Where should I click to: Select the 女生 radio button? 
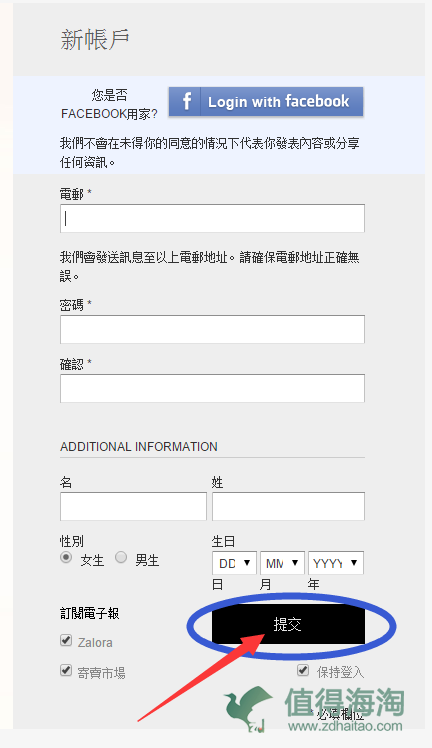pyautogui.click(x=66, y=557)
